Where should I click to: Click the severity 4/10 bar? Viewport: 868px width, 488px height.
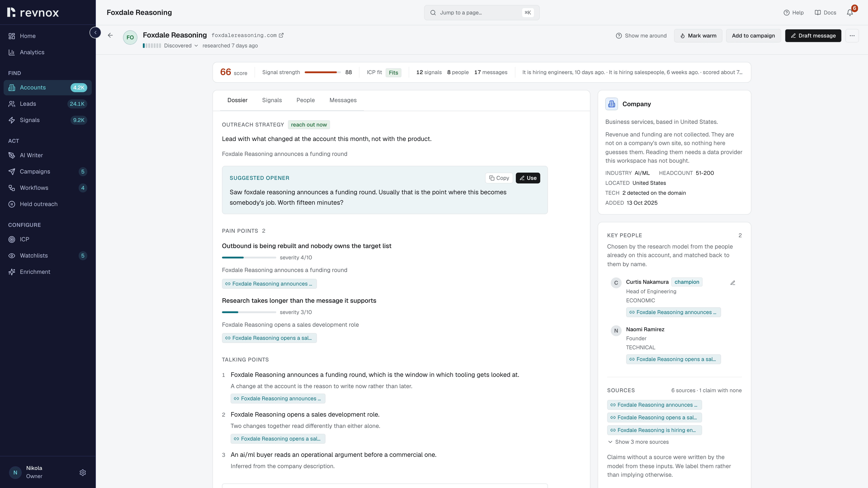pos(249,258)
